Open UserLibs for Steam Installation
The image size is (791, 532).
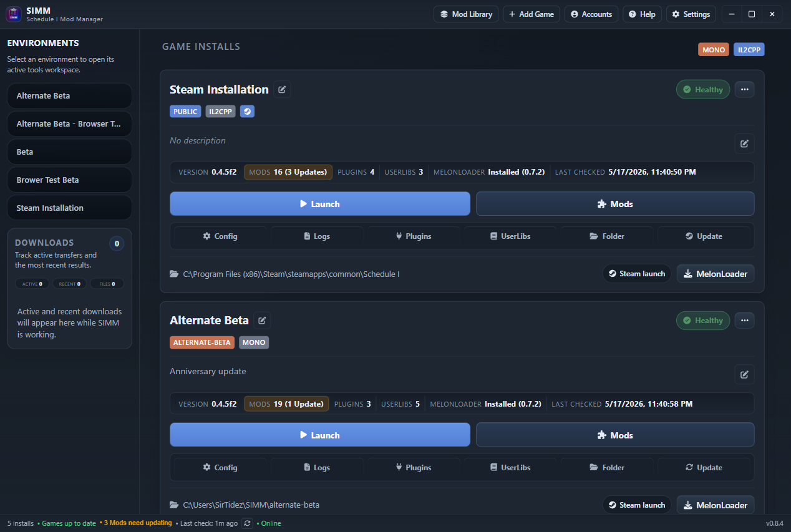pyautogui.click(x=510, y=236)
